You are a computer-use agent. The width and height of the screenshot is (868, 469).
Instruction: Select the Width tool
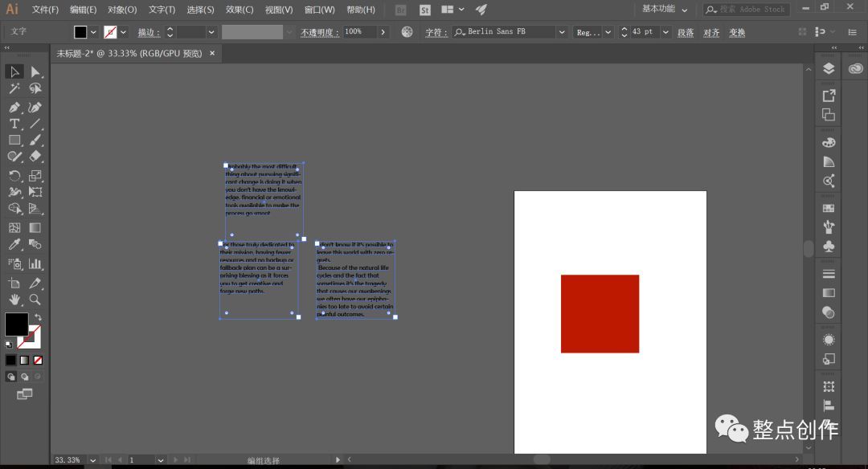14,192
